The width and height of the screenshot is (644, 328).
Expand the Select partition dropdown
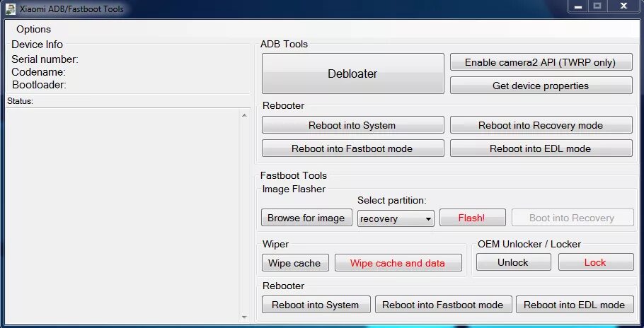(396, 218)
